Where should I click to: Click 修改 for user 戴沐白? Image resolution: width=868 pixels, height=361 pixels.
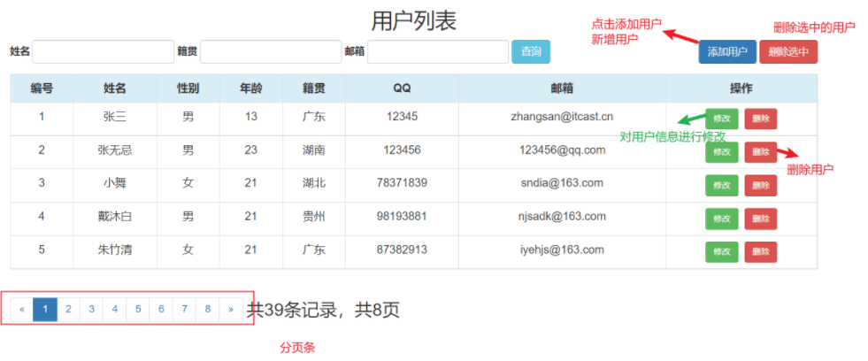pos(722,219)
